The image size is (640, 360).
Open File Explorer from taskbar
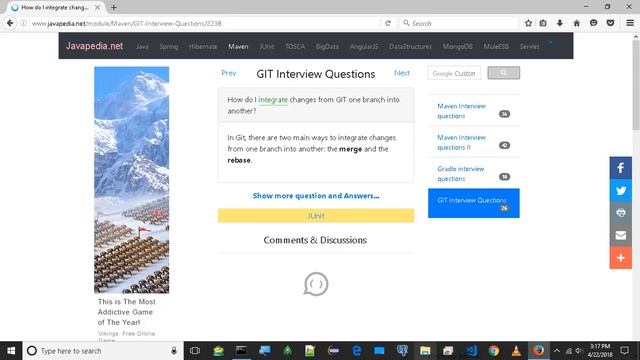pos(425,351)
